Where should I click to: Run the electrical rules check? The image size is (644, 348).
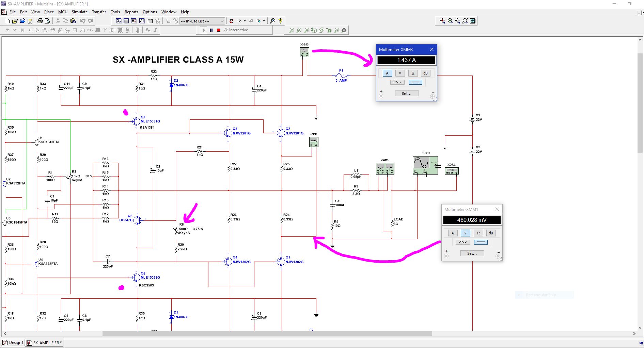232,21
